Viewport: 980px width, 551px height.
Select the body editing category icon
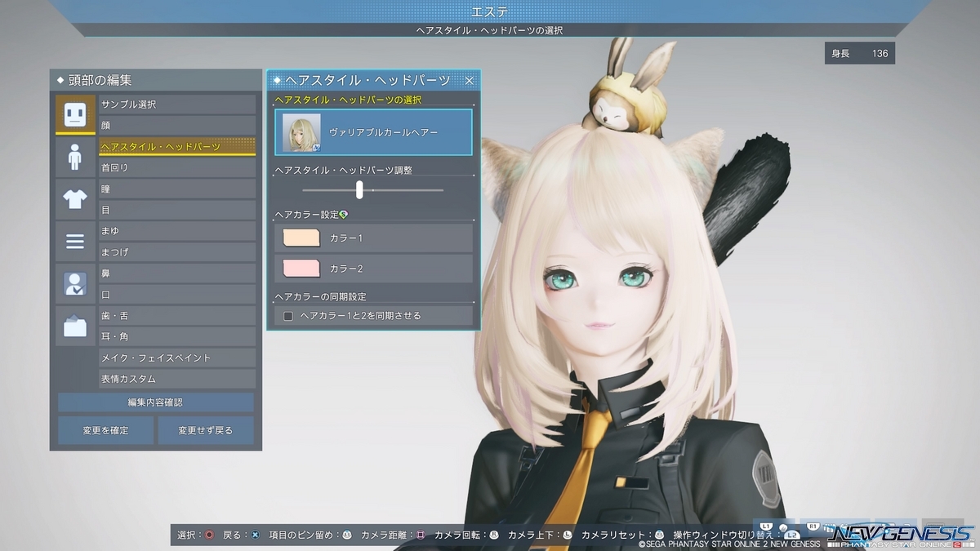click(x=75, y=157)
